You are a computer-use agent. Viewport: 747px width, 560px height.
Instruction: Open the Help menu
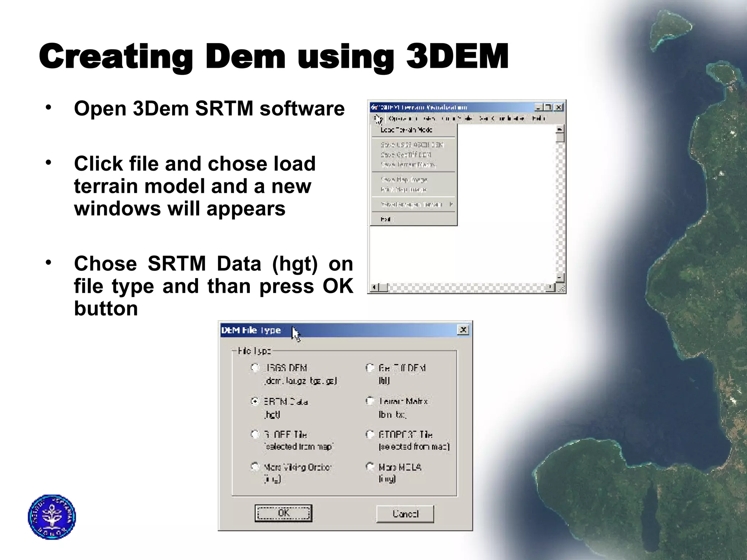pos(538,118)
